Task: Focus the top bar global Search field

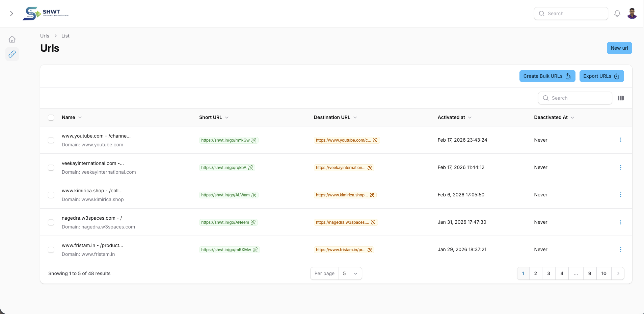Action: click(571, 14)
